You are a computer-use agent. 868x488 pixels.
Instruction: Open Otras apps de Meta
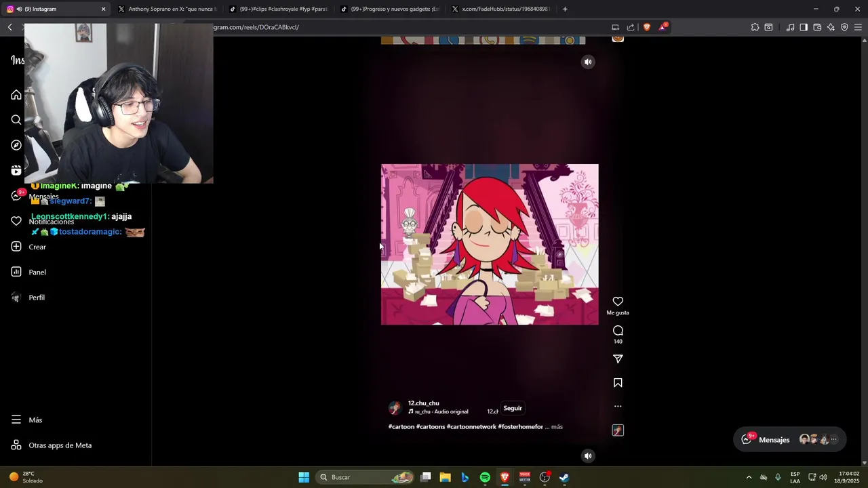(x=51, y=445)
